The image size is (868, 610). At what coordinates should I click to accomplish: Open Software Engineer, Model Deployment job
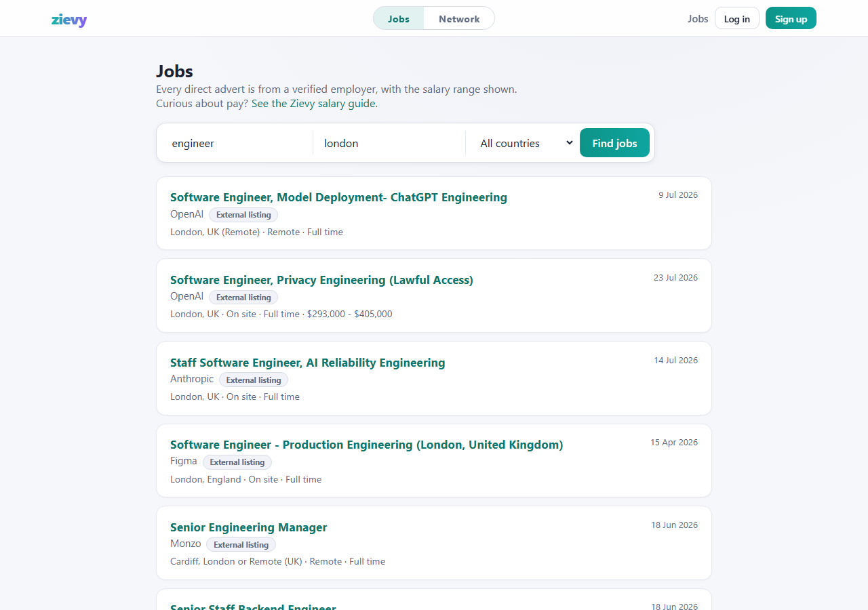click(x=338, y=197)
